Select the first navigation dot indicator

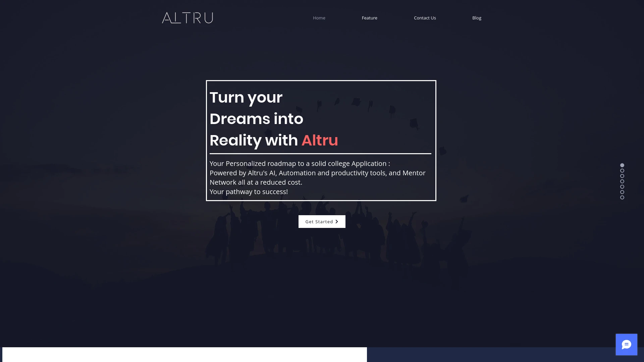click(x=622, y=165)
